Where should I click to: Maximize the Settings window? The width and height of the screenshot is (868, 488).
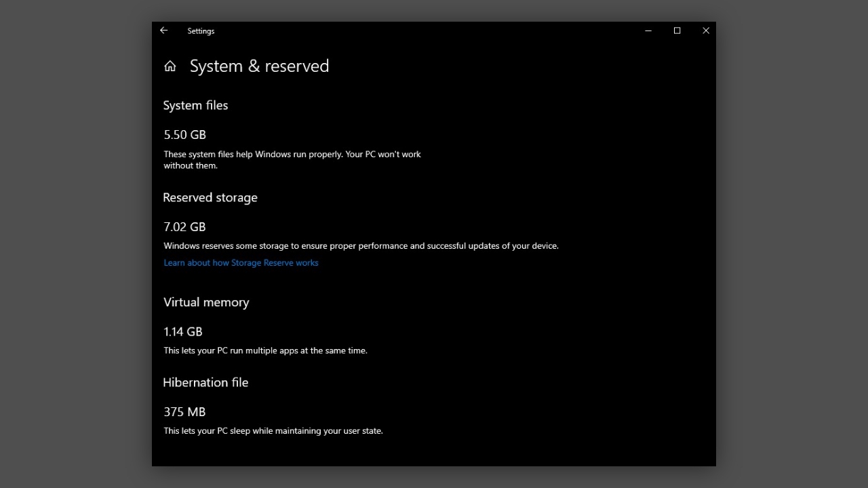(x=677, y=30)
